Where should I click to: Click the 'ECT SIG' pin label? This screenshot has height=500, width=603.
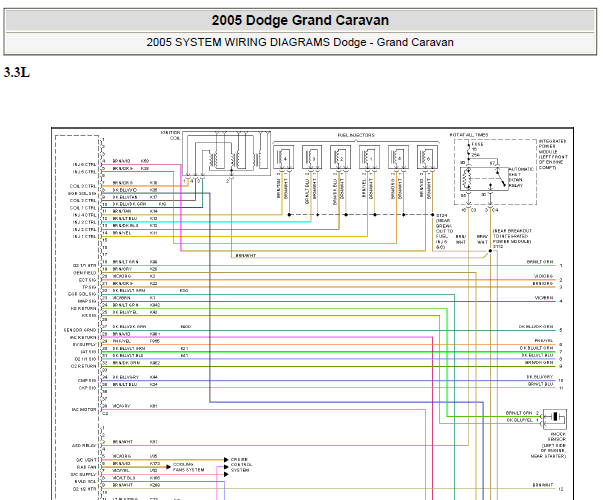coord(88,280)
